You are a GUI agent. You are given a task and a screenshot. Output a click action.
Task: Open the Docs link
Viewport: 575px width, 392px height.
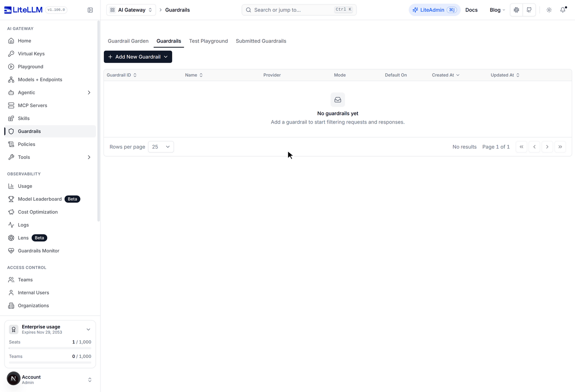pos(471,10)
